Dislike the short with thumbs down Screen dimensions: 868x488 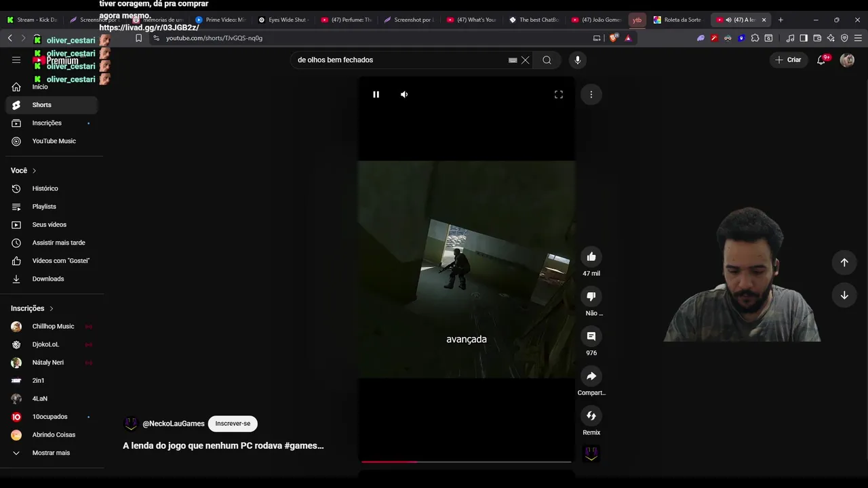coord(591,296)
